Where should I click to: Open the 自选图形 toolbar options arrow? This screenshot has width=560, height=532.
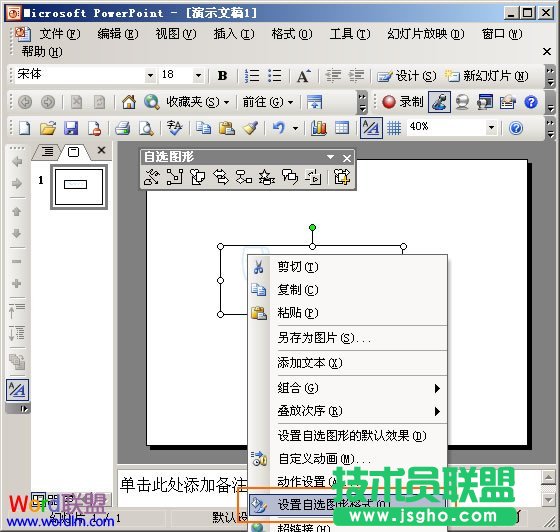click(330, 157)
